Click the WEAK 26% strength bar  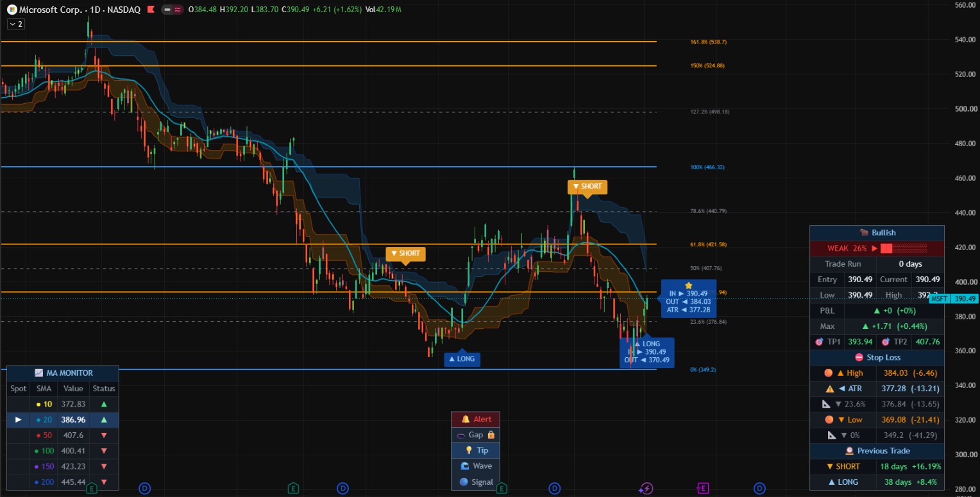coord(877,248)
